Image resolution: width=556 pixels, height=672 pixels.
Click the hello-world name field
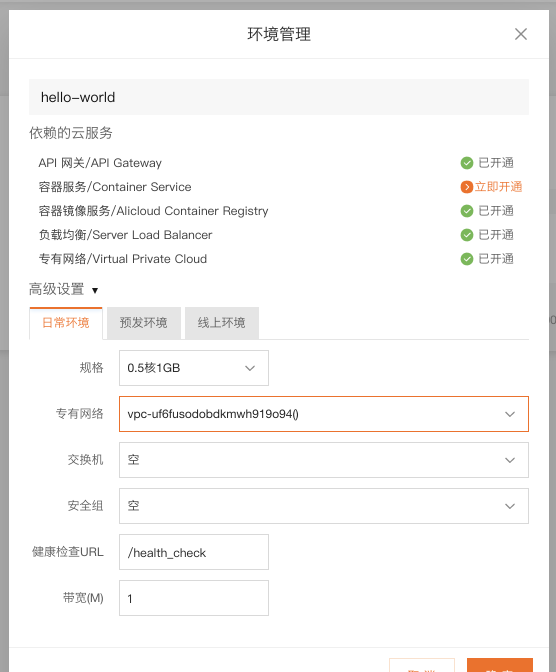pyautogui.click(x=279, y=97)
